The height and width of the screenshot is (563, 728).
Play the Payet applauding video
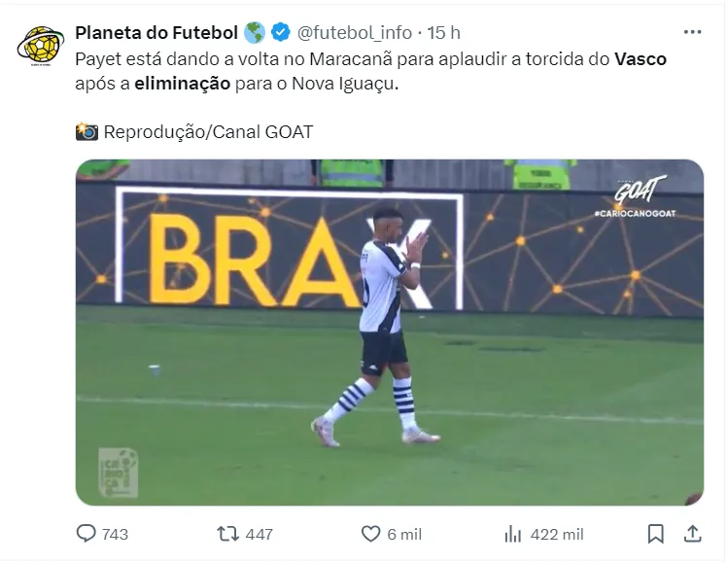[390, 333]
